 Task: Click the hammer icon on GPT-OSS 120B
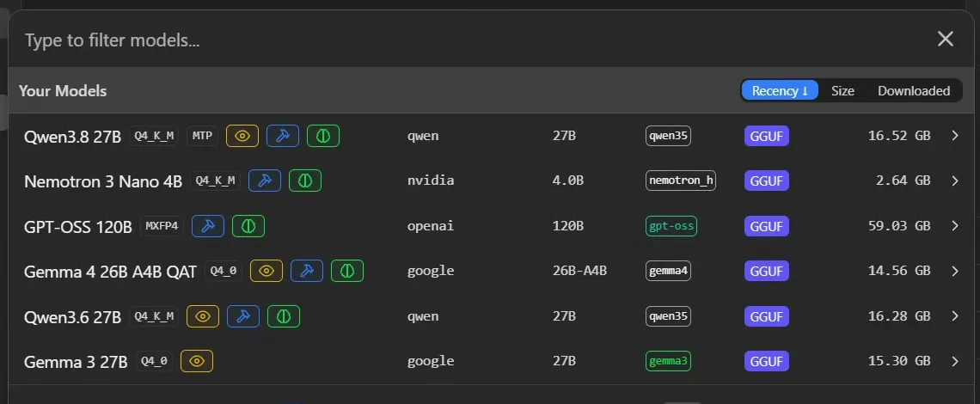[x=208, y=226]
